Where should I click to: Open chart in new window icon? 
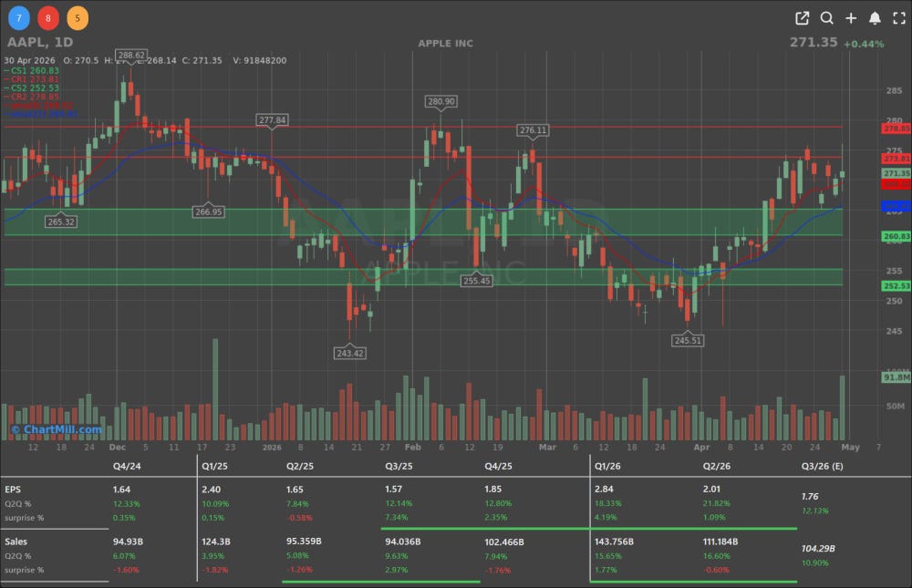point(802,18)
